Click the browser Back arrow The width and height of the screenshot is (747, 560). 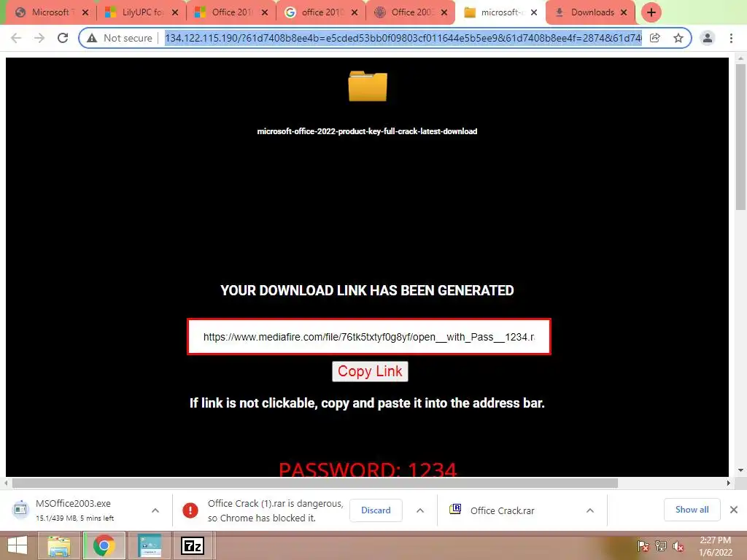[16, 38]
